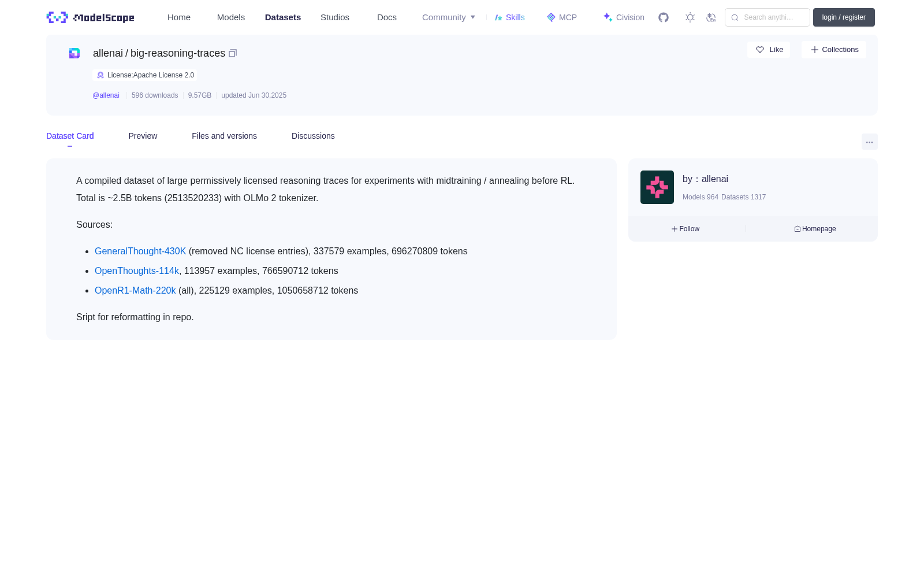The width and height of the screenshot is (924, 578).
Task: Click the Datasets 1317 count
Action: point(744,197)
